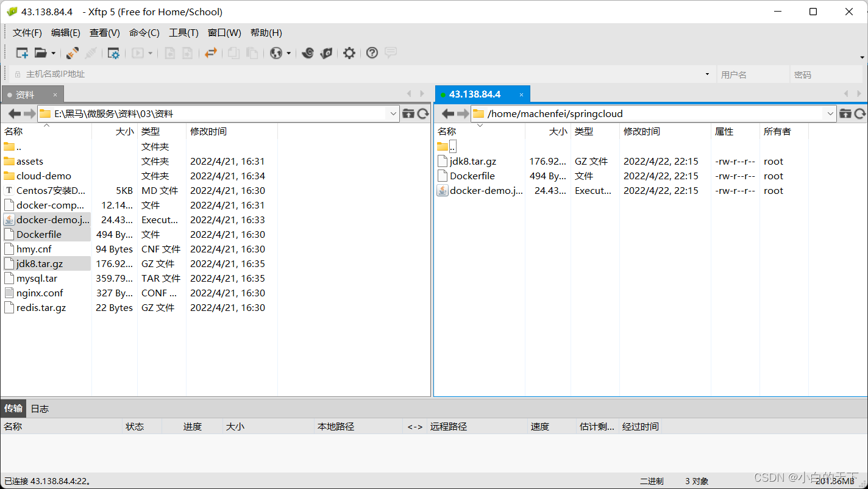
Task: Open the session properties icon
Action: [x=113, y=53]
